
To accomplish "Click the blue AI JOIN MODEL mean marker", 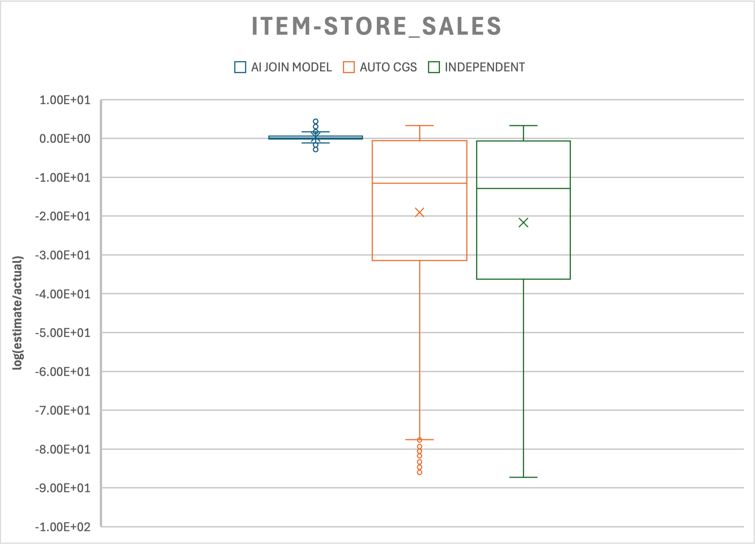I will tap(315, 136).
